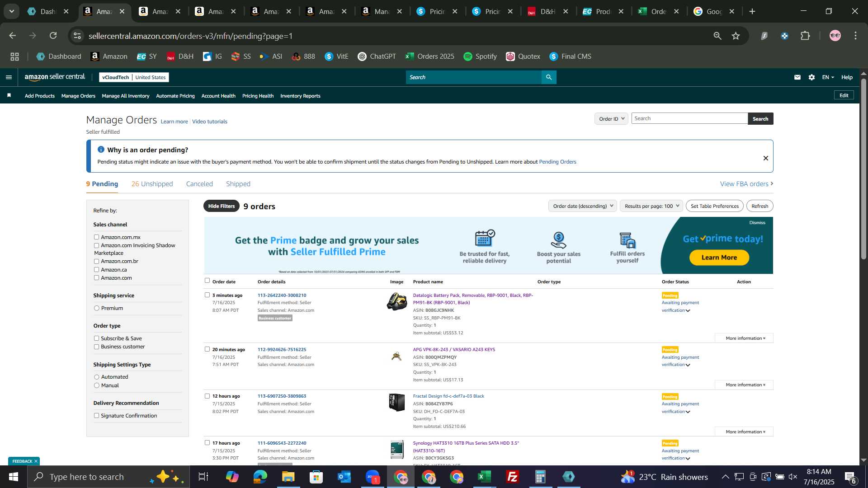This screenshot has height=488, width=868.
Task: Click Learn More on Prime banner
Action: coord(719,257)
